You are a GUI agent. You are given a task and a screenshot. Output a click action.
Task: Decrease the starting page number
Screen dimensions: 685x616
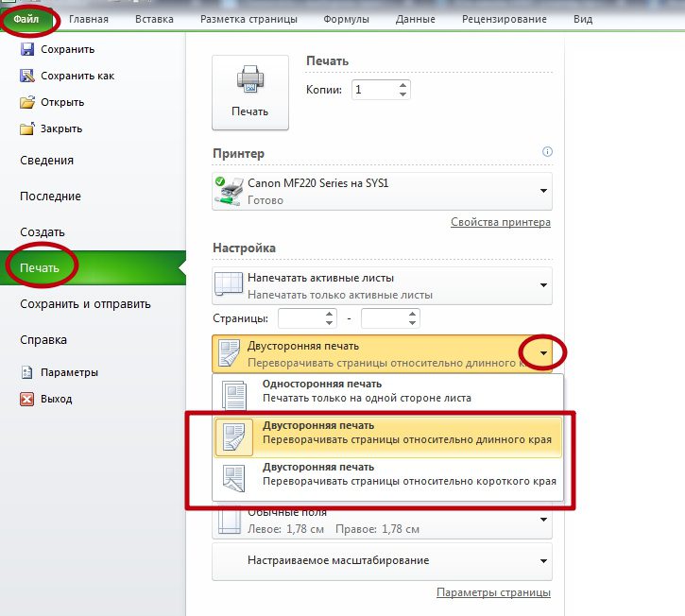[x=329, y=323]
